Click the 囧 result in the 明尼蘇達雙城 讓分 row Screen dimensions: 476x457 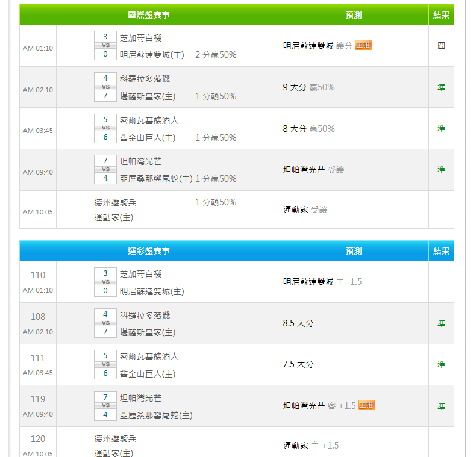pyautogui.click(x=441, y=46)
